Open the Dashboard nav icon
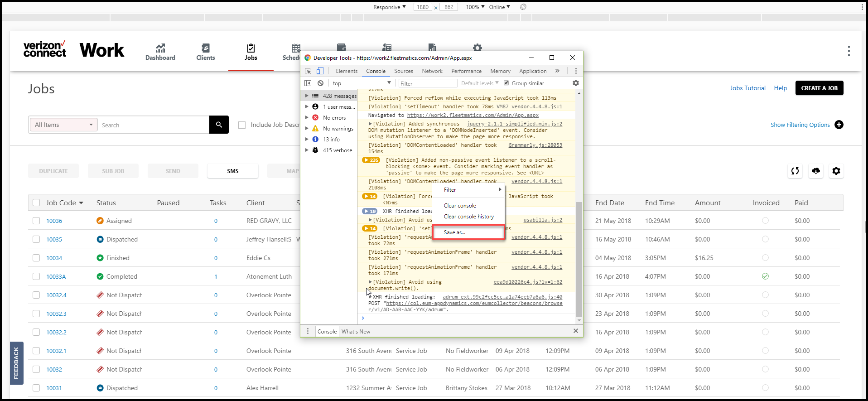Image resolution: width=868 pixels, height=401 pixels. 160,48
